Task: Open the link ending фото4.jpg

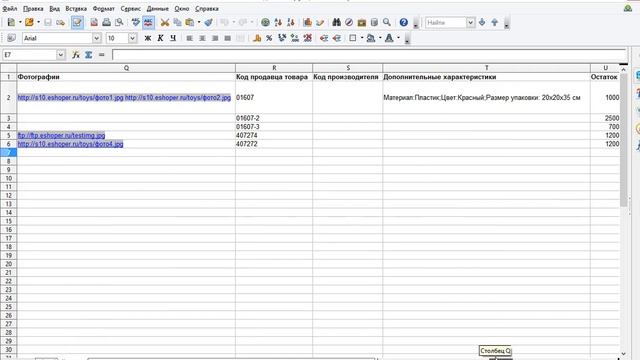Action: click(x=70, y=144)
